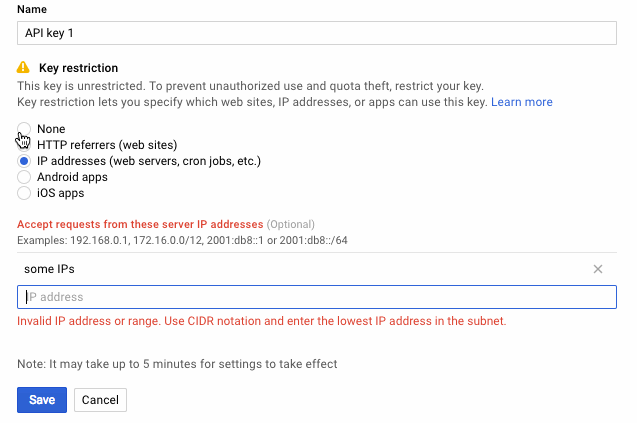Remove the 'some IPs' entry
The height and width of the screenshot is (423, 637).
pos(598,269)
